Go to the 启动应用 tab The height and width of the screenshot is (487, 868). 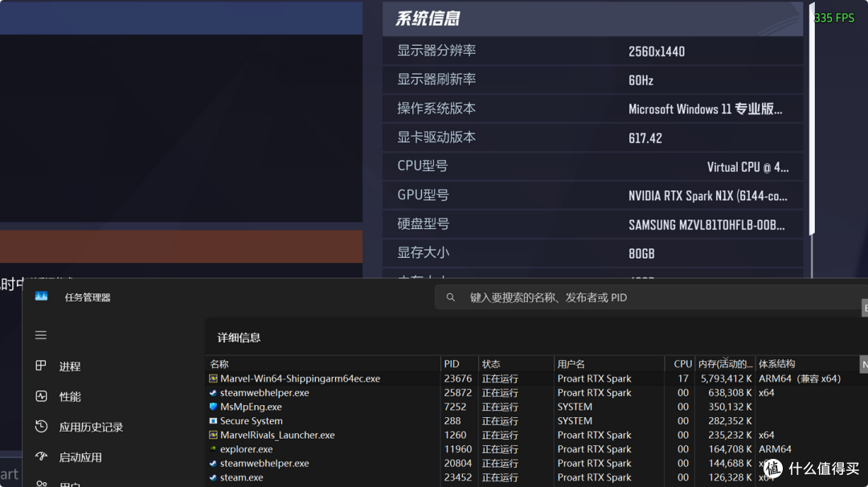(80, 457)
